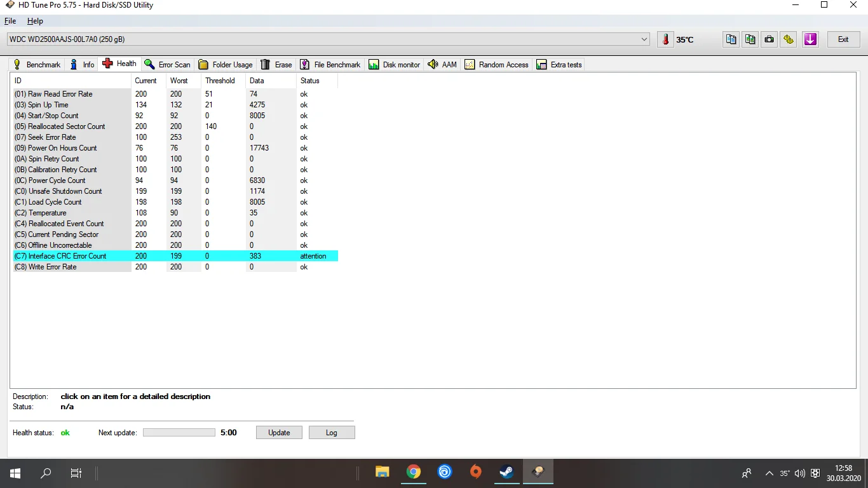Screen dimensions: 868x488
Task: Click the Exit button
Action: 843,39
